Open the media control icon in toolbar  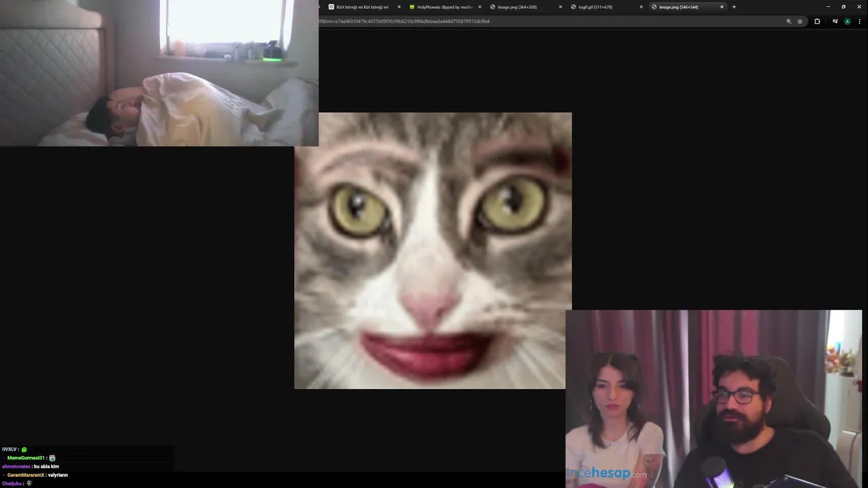[835, 21]
